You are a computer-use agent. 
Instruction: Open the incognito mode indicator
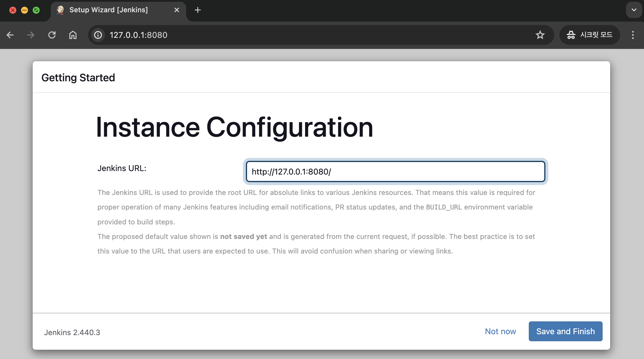(x=589, y=35)
